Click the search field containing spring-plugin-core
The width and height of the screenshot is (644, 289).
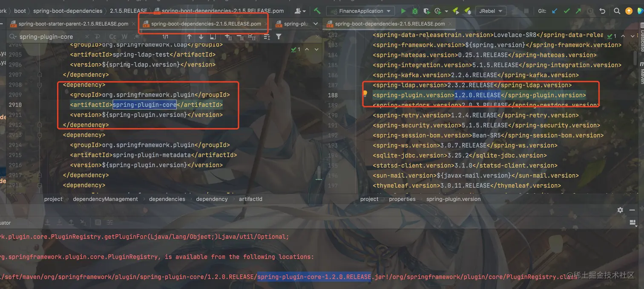pos(51,37)
